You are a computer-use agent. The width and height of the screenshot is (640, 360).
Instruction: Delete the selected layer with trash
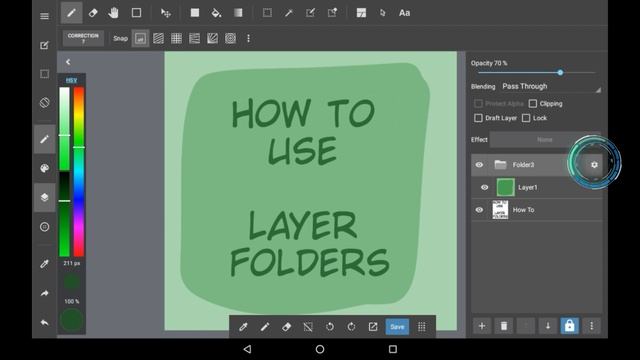pos(504,326)
